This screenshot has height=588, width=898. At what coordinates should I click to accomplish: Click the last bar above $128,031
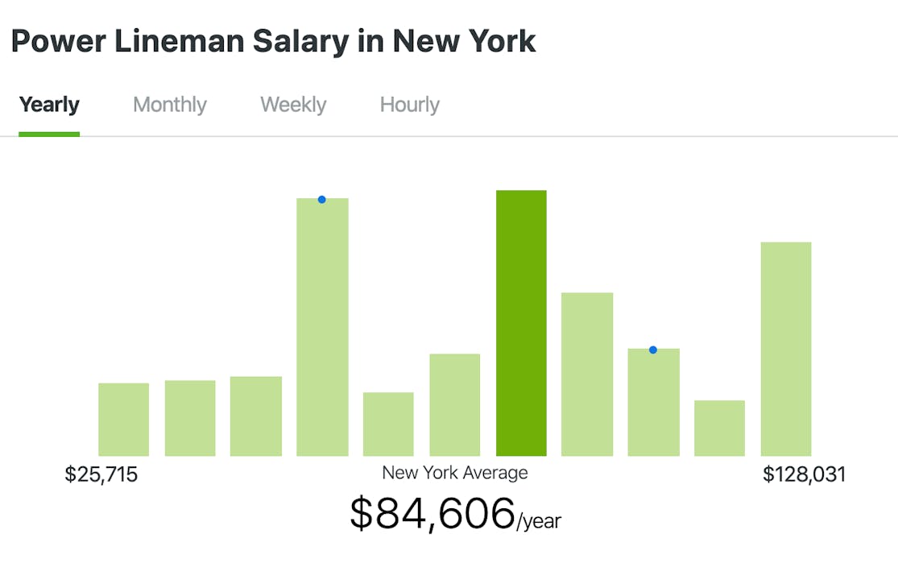click(785, 349)
